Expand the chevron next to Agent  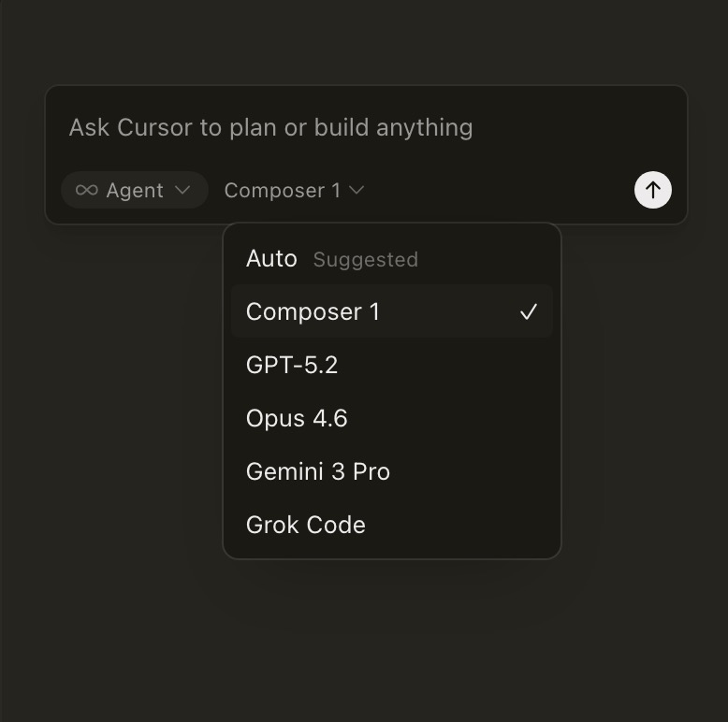183,190
